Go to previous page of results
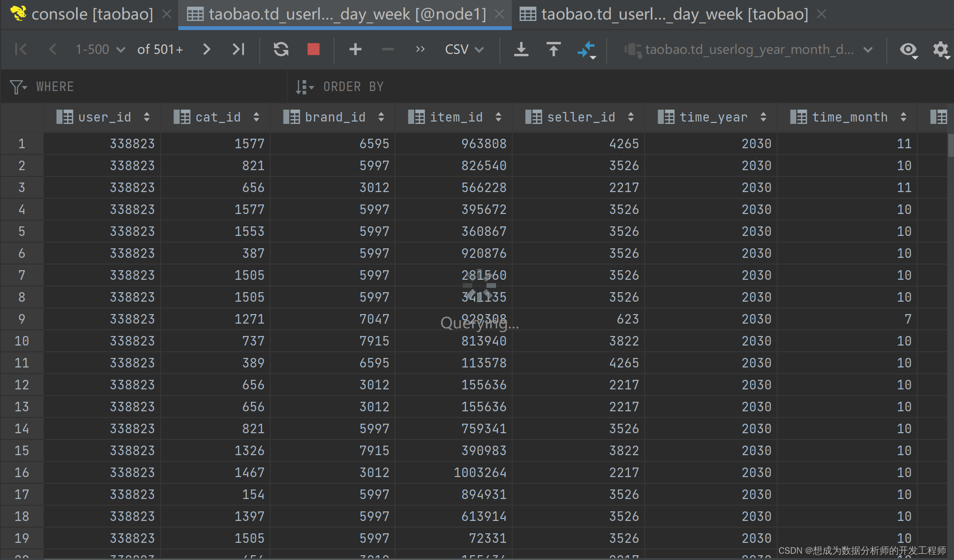 [53, 49]
